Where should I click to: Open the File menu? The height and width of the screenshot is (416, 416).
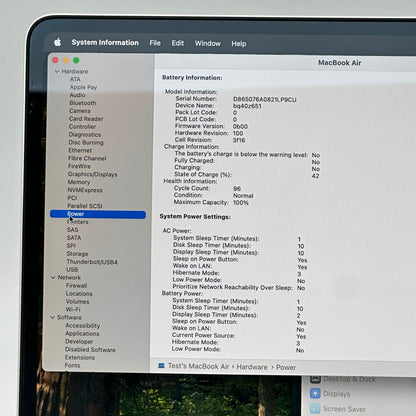[x=155, y=43]
